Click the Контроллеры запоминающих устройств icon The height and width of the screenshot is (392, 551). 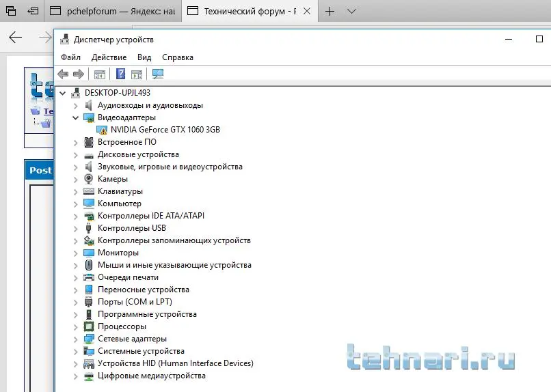click(89, 240)
